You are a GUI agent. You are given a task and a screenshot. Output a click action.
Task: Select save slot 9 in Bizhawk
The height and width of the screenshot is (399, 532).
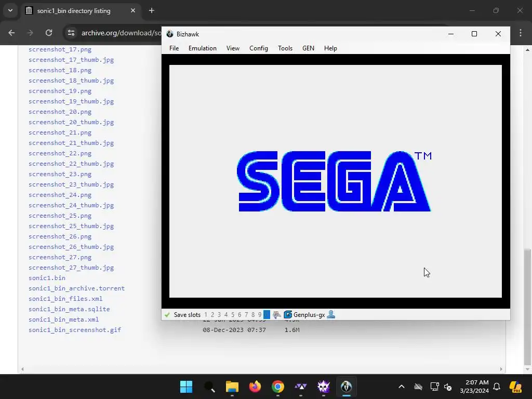pos(260,315)
